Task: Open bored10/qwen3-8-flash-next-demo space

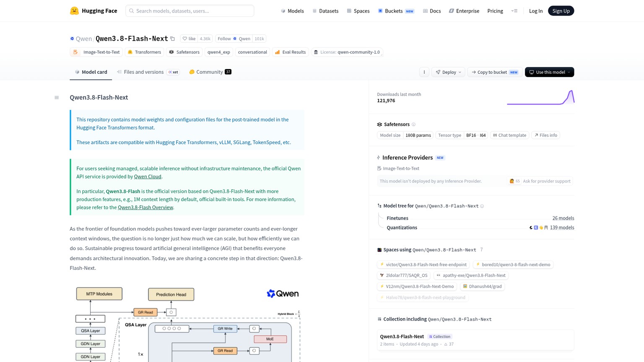Action: (513, 264)
